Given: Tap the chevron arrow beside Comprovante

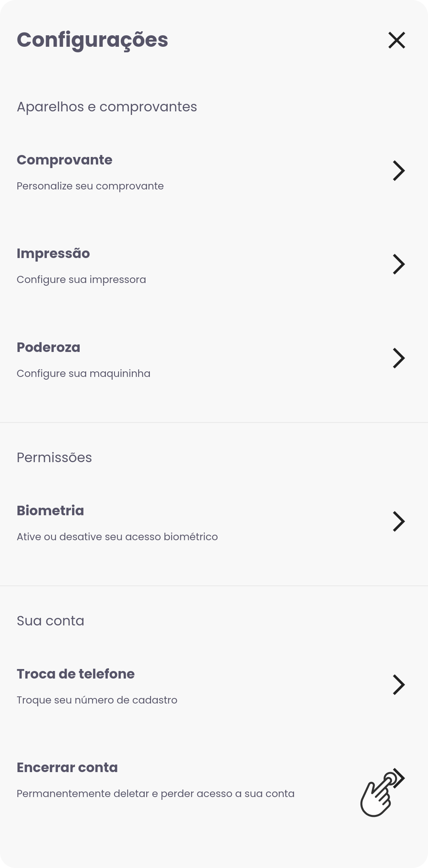Looking at the screenshot, I should coord(399,171).
